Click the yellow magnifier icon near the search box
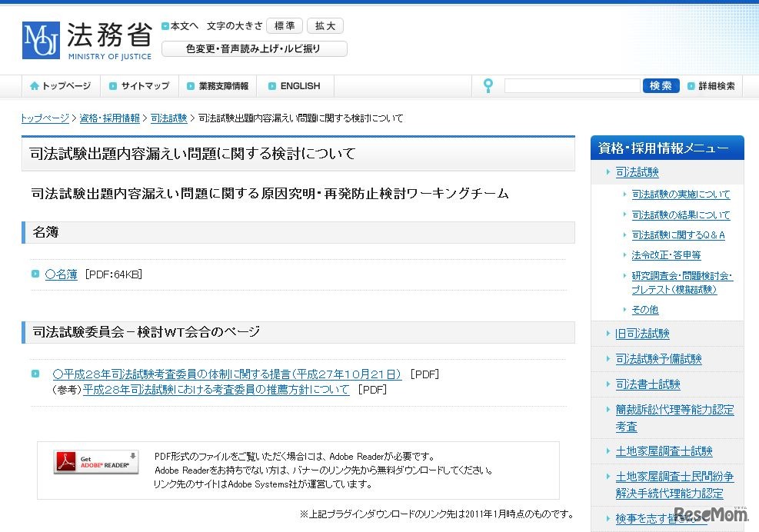This screenshot has height=532, width=759. click(x=488, y=85)
